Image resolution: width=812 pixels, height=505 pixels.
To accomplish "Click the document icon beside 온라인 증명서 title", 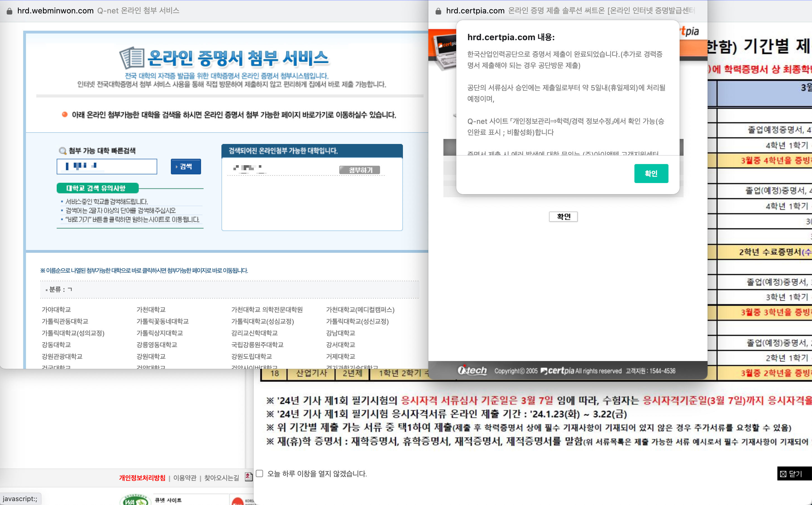I will [132, 58].
